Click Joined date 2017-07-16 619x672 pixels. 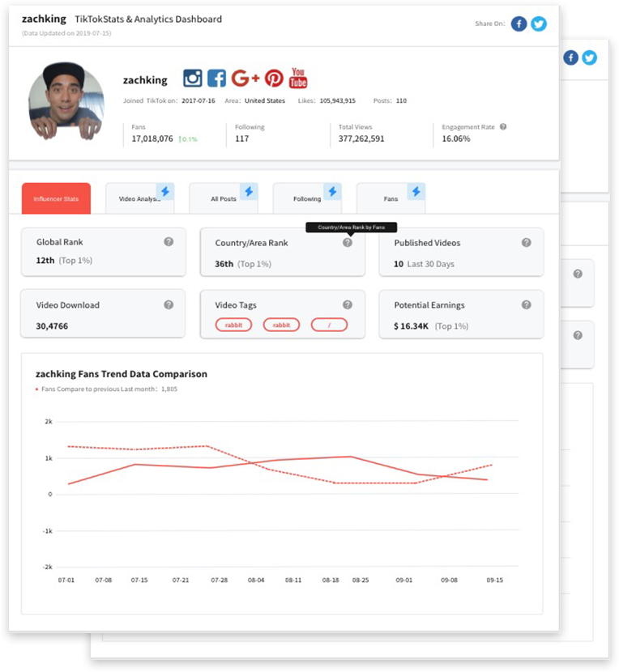pos(199,100)
